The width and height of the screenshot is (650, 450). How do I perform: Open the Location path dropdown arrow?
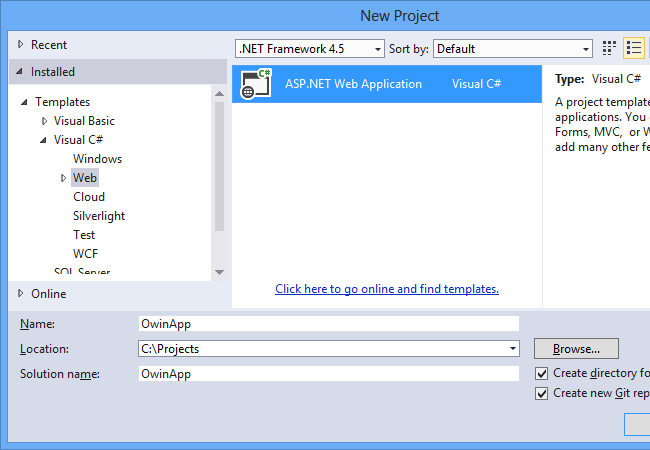tap(513, 348)
